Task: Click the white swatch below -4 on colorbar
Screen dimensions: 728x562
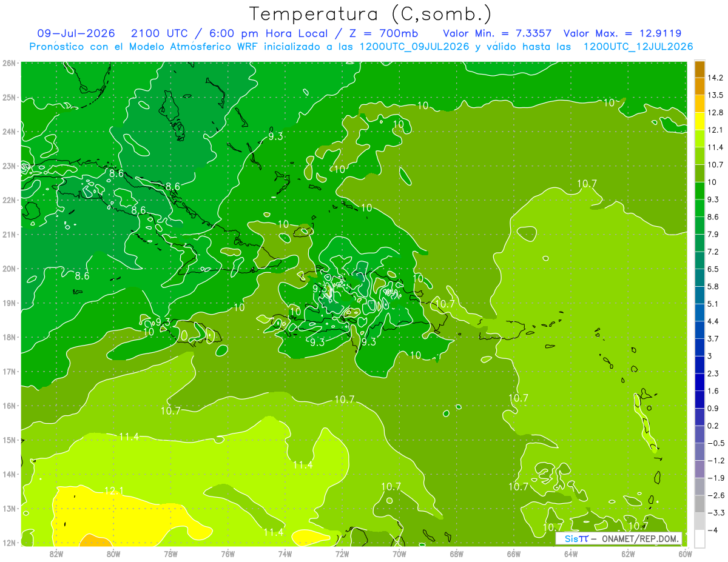Action: (x=699, y=538)
